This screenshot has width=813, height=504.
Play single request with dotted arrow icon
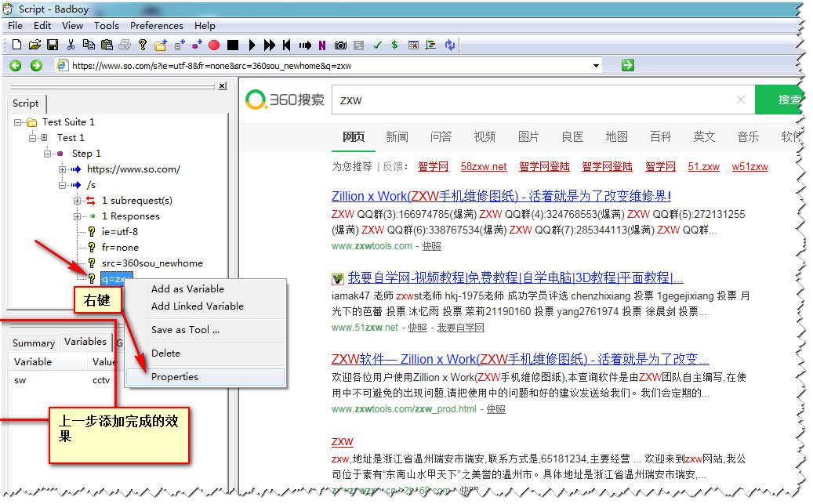pyautogui.click(x=305, y=45)
